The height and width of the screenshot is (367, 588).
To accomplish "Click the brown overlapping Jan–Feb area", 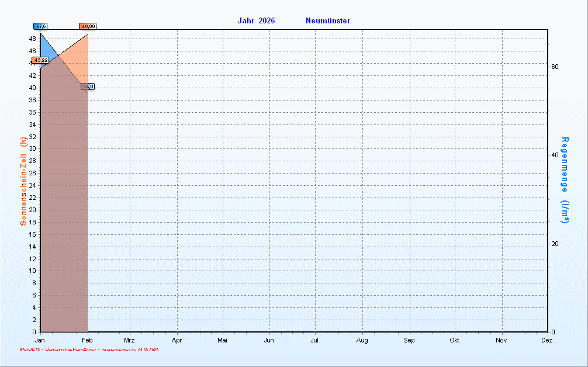I will point(63,205).
